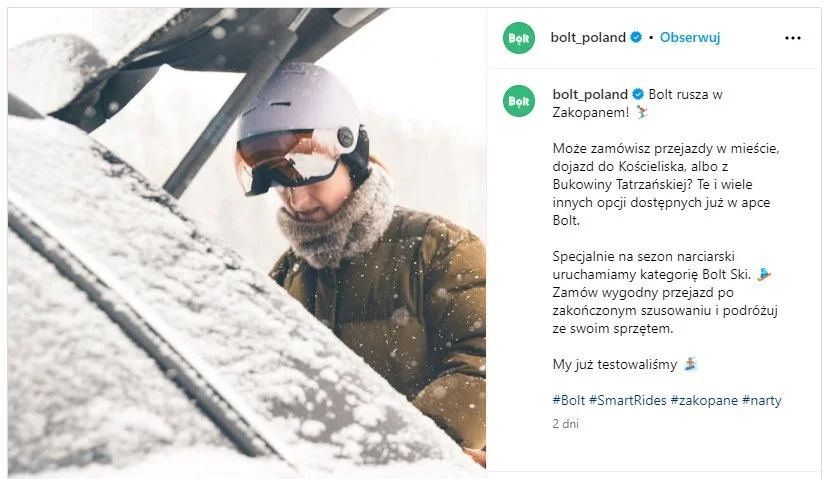Open bolt_poland username in caption
Viewport: 833px width, 479px height.
point(590,95)
